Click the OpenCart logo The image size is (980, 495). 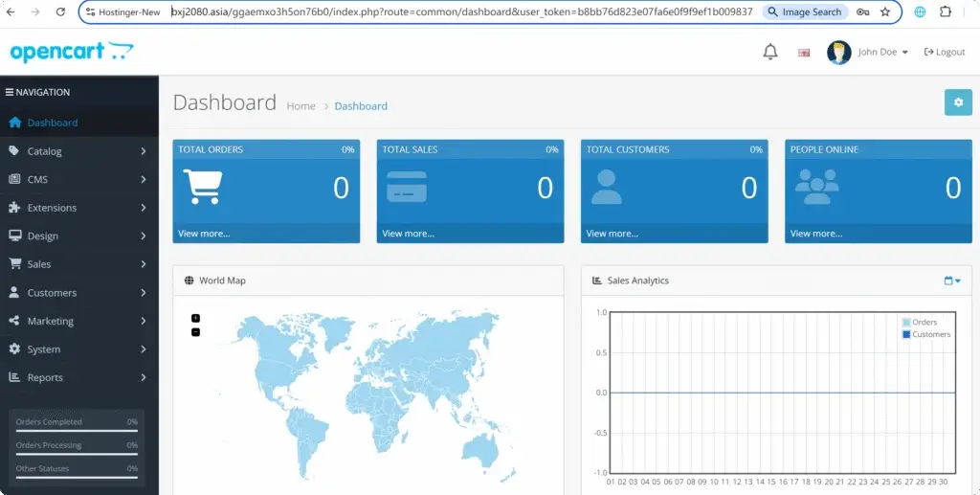[x=71, y=52]
